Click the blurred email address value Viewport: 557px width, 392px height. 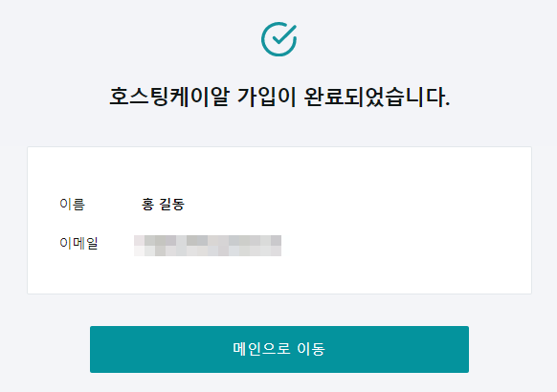pos(208,246)
